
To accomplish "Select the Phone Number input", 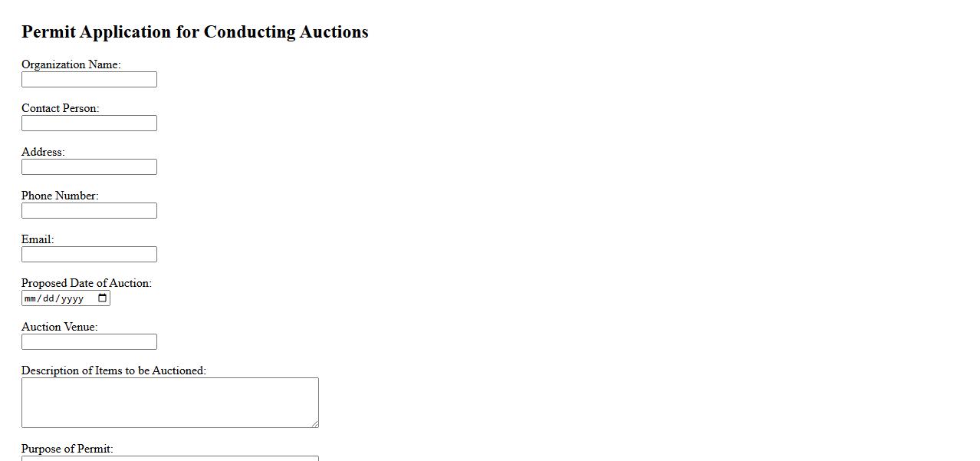I will tap(89, 211).
